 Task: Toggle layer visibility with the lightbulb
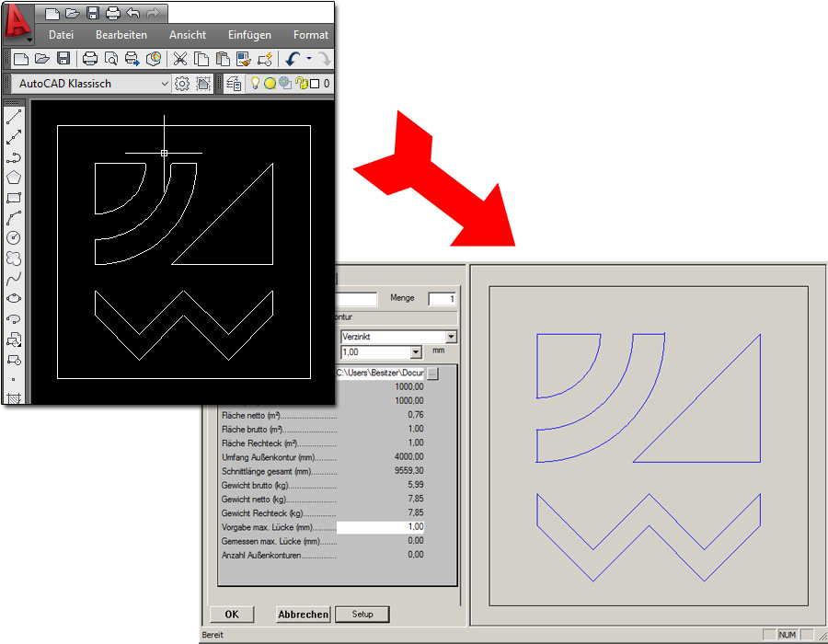[254, 84]
